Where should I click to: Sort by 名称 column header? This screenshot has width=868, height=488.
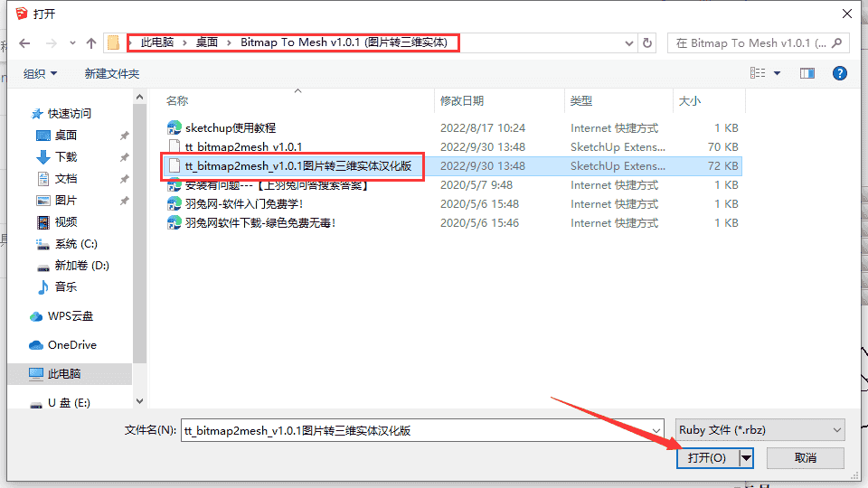pyautogui.click(x=177, y=100)
